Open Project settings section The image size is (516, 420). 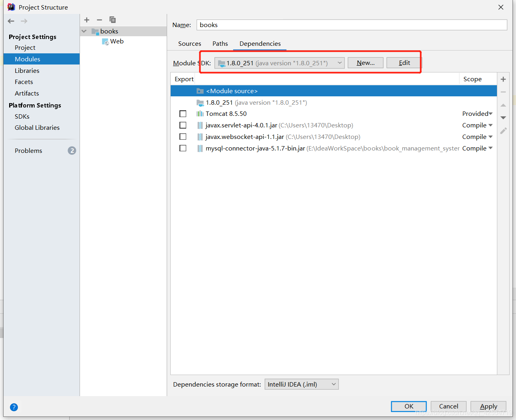(25, 48)
